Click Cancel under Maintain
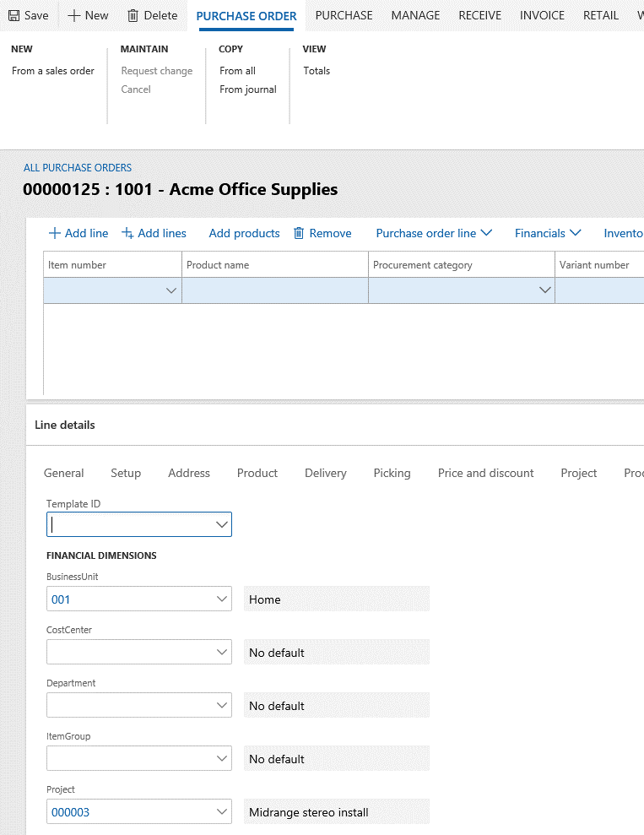This screenshot has width=644, height=835. [x=136, y=89]
